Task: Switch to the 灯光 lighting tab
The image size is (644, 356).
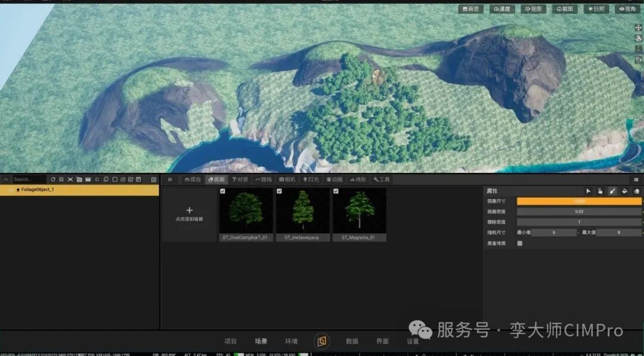Action: tap(311, 179)
